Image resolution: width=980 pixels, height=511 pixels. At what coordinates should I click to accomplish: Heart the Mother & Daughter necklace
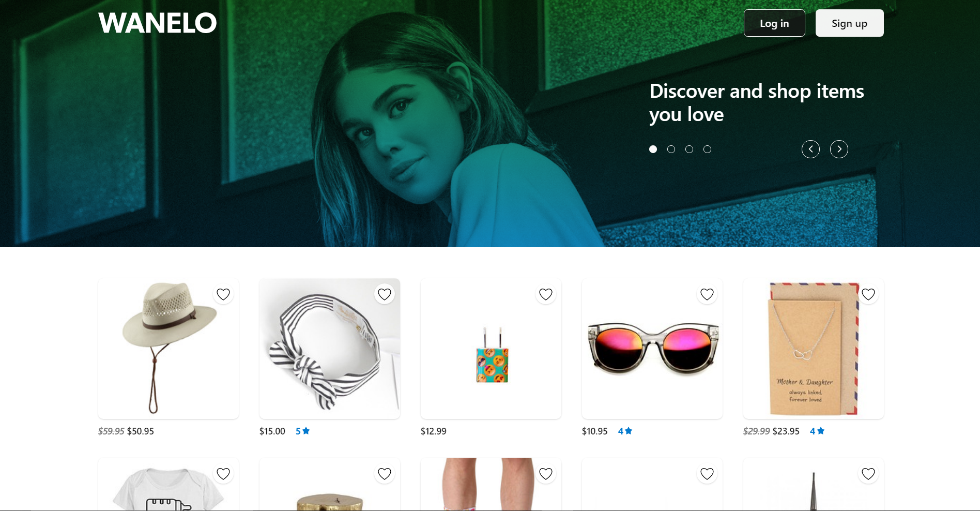868,294
